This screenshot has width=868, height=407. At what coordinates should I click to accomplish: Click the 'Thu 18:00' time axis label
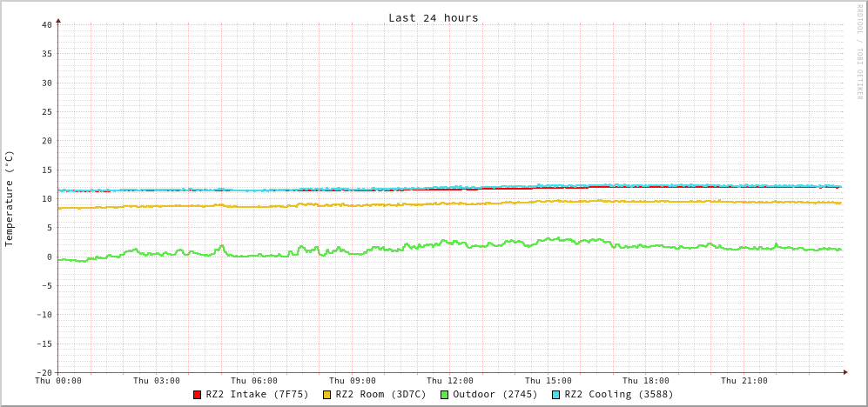(646, 381)
